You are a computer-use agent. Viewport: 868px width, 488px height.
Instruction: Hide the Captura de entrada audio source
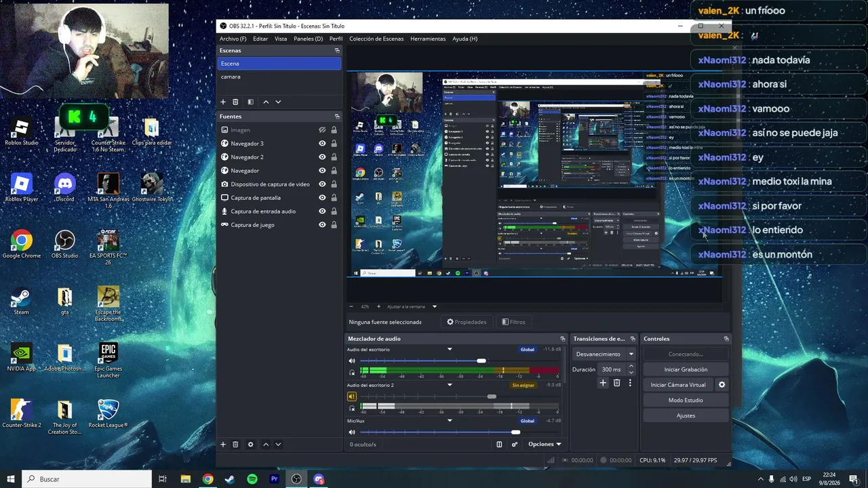click(x=323, y=211)
